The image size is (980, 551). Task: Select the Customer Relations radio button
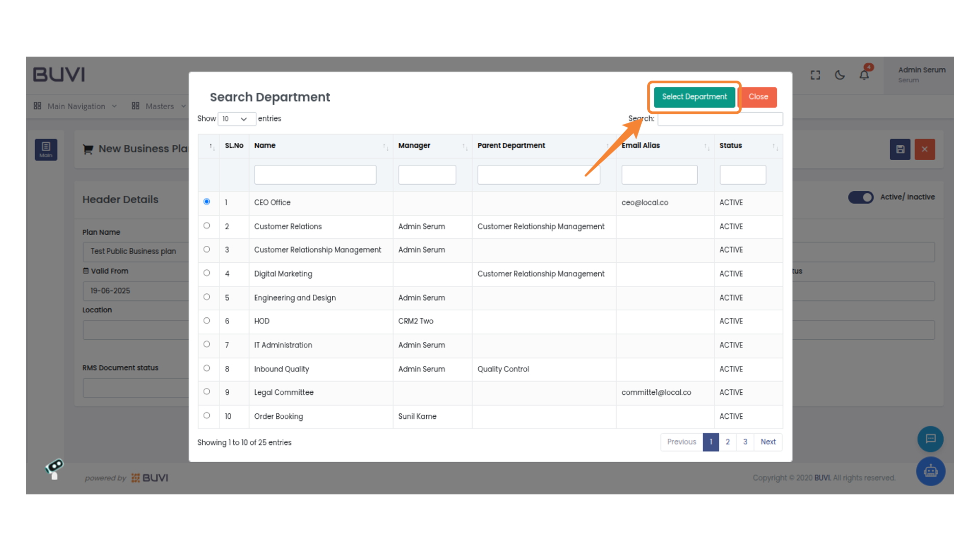click(207, 226)
